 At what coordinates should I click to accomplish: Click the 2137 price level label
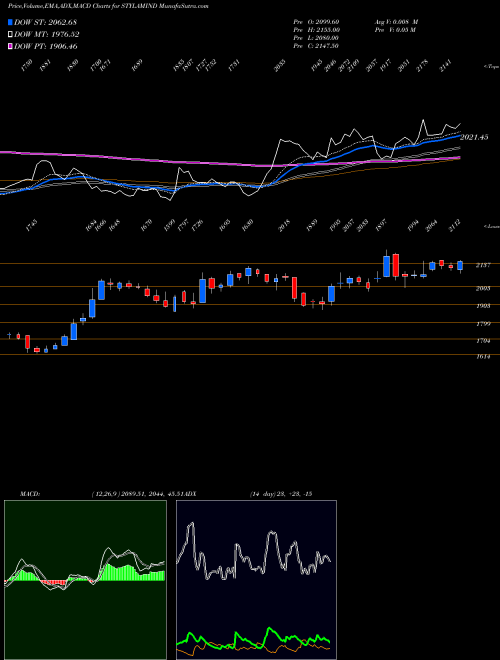pos(482,265)
